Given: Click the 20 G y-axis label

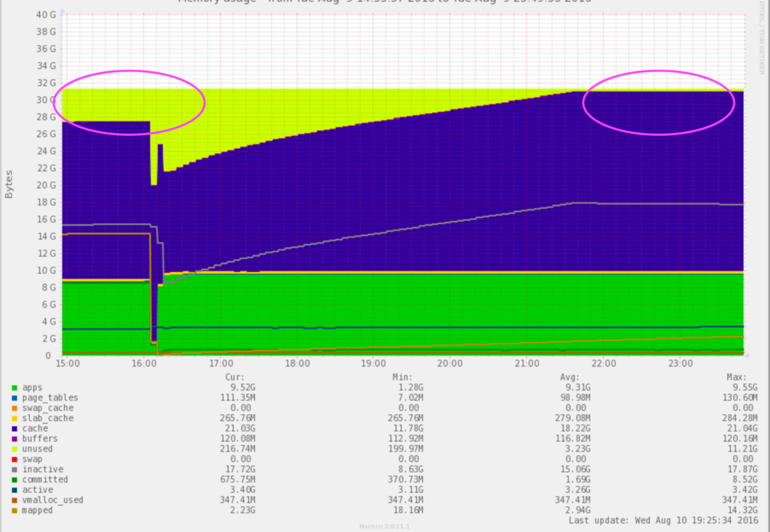Looking at the screenshot, I should pyautogui.click(x=46, y=185).
